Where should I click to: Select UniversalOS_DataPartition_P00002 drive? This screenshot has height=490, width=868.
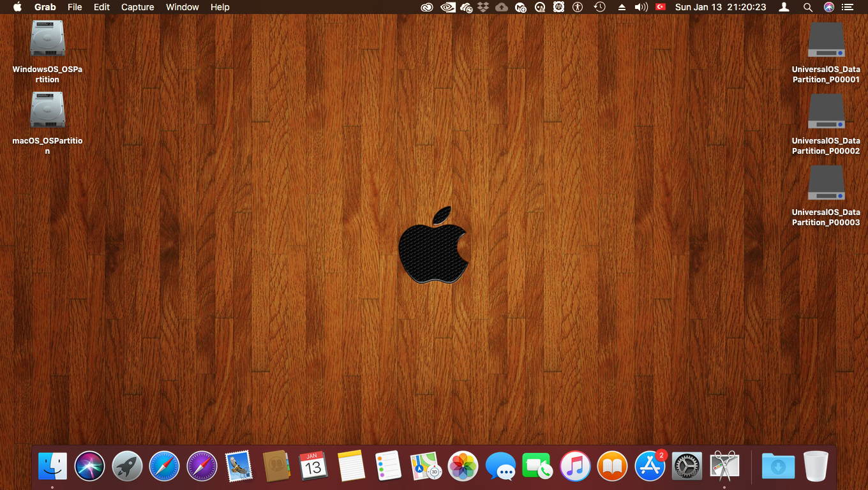click(x=826, y=112)
